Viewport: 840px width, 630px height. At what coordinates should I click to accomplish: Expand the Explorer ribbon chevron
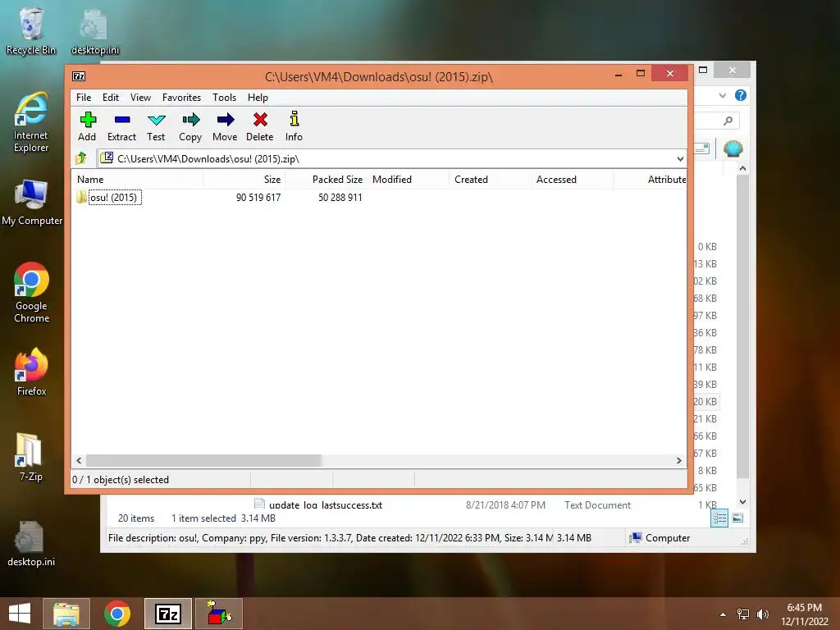point(722,96)
